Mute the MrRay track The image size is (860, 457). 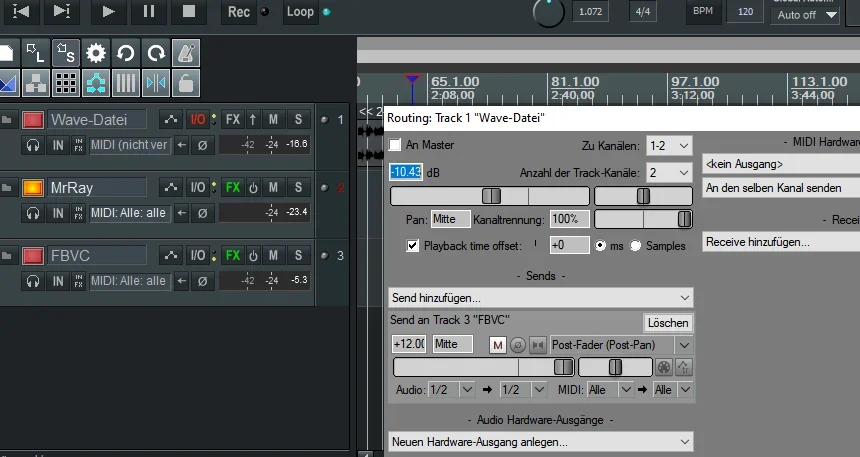point(273,187)
